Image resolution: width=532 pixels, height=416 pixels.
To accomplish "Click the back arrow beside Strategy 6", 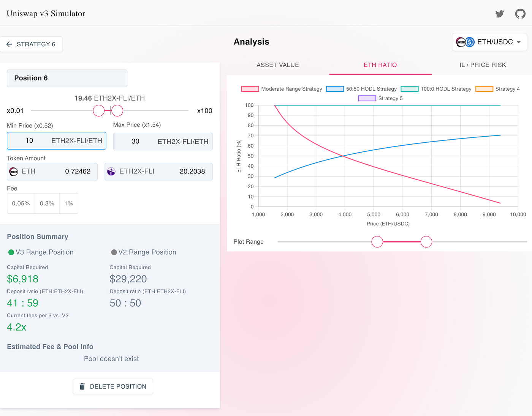I will 9,44.
